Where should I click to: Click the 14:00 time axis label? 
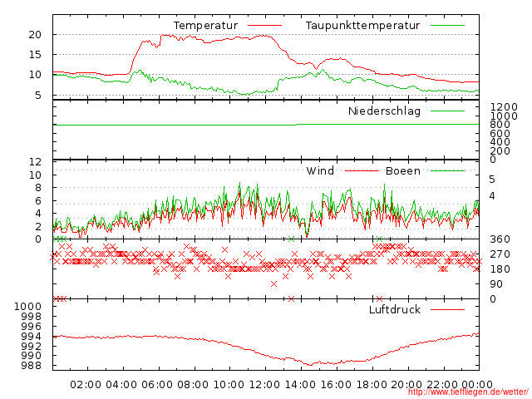(x=300, y=385)
